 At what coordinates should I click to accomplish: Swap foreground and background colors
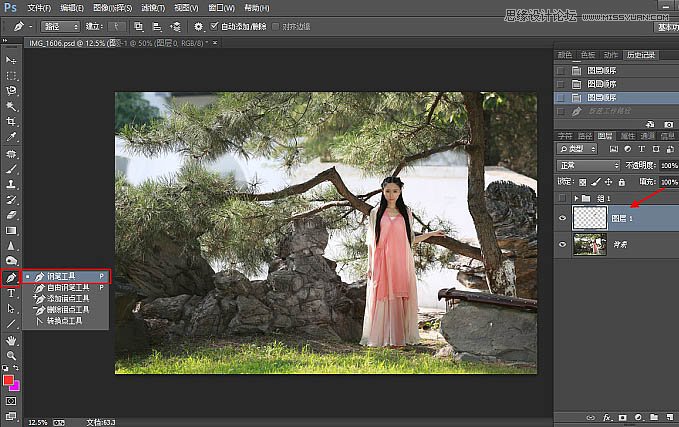(16, 368)
